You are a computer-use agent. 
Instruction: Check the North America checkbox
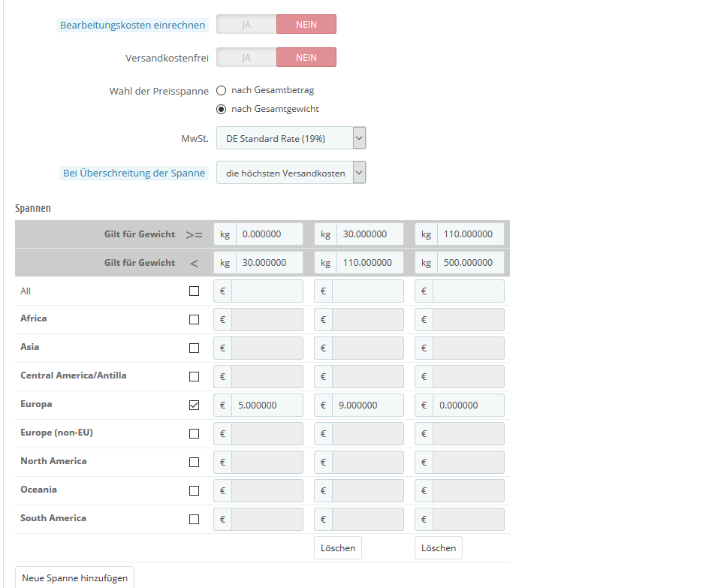pyautogui.click(x=194, y=462)
